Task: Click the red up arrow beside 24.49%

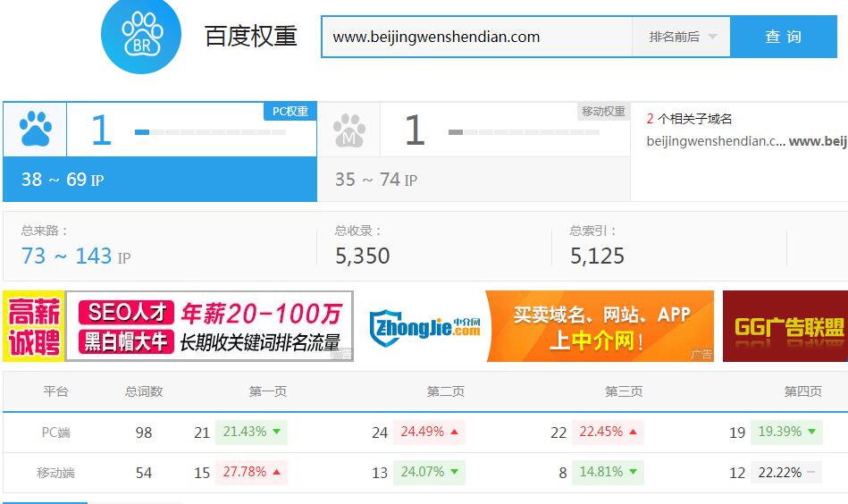Action: coord(454,432)
